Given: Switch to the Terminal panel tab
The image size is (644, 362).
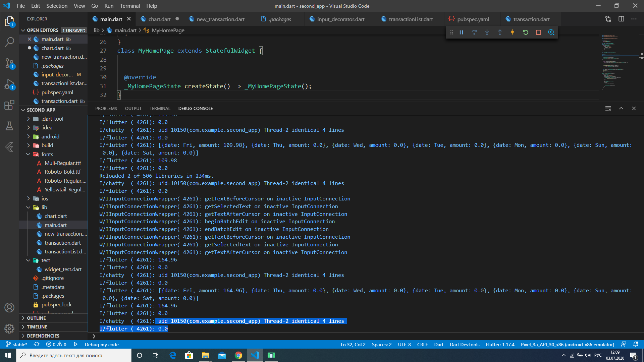Looking at the screenshot, I should 160,109.
